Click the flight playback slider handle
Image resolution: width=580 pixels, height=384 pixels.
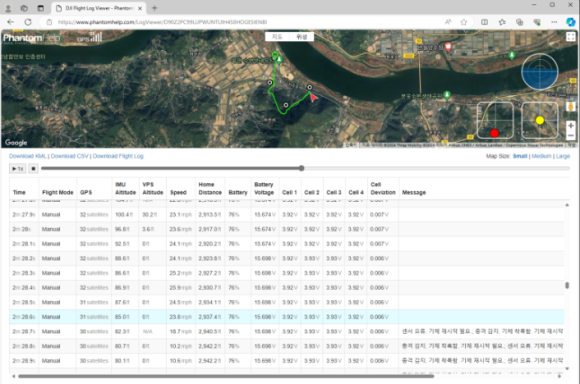point(301,168)
